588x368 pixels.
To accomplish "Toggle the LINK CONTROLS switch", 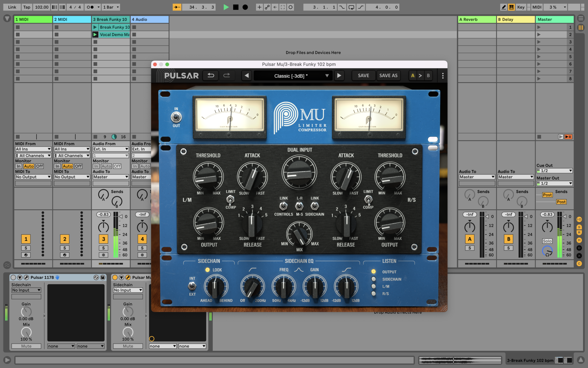I will coord(283,206).
